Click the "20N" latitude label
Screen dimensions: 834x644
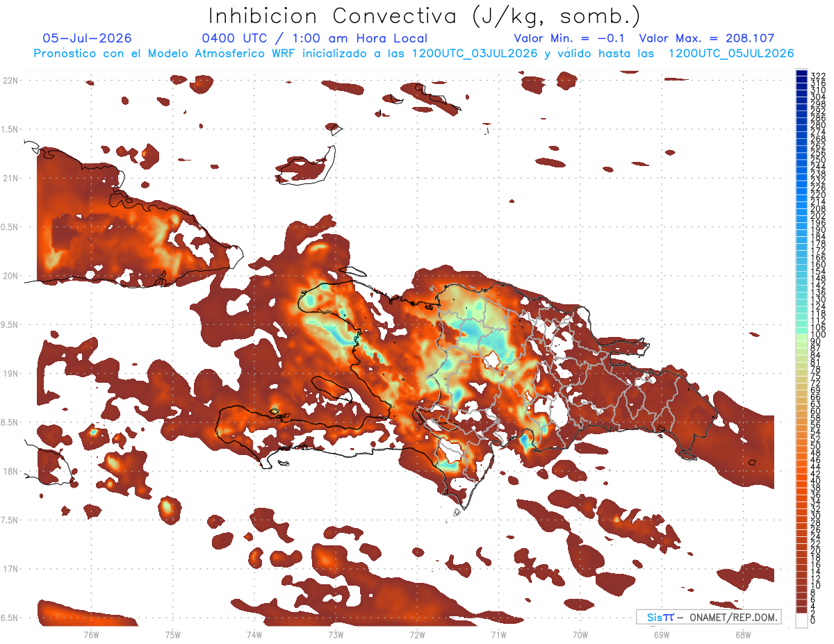11,276
